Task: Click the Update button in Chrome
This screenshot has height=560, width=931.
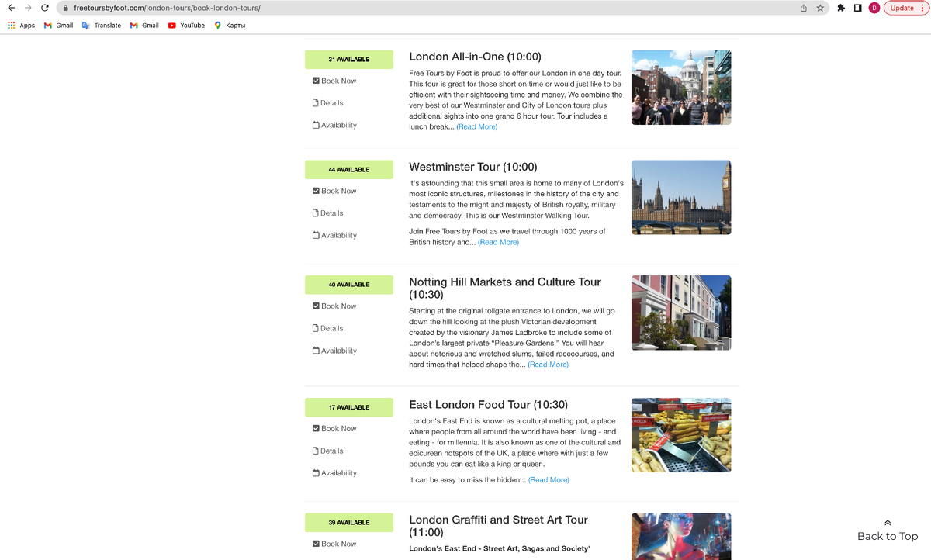Action: coord(905,8)
